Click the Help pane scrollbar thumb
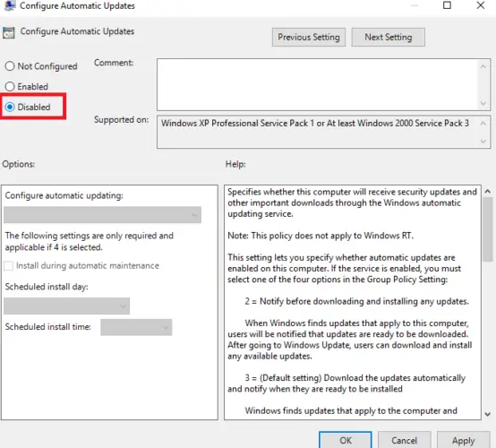The image size is (496, 448). pyautogui.click(x=488, y=229)
